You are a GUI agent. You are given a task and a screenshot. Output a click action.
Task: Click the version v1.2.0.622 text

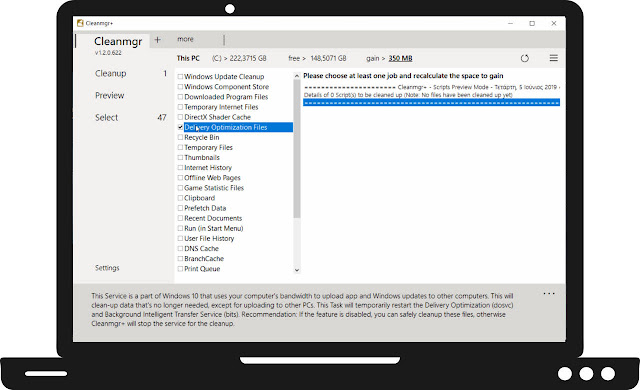coord(108,53)
